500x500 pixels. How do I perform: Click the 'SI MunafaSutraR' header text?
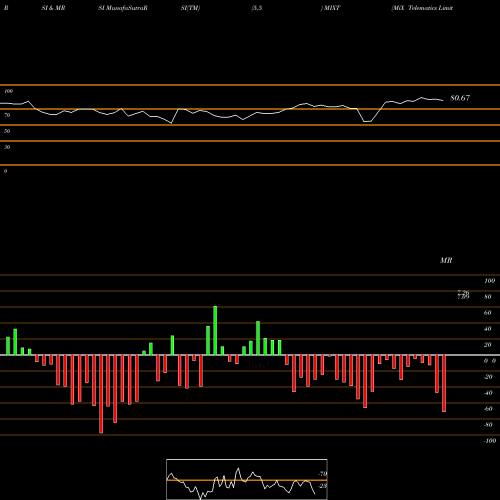[123, 8]
